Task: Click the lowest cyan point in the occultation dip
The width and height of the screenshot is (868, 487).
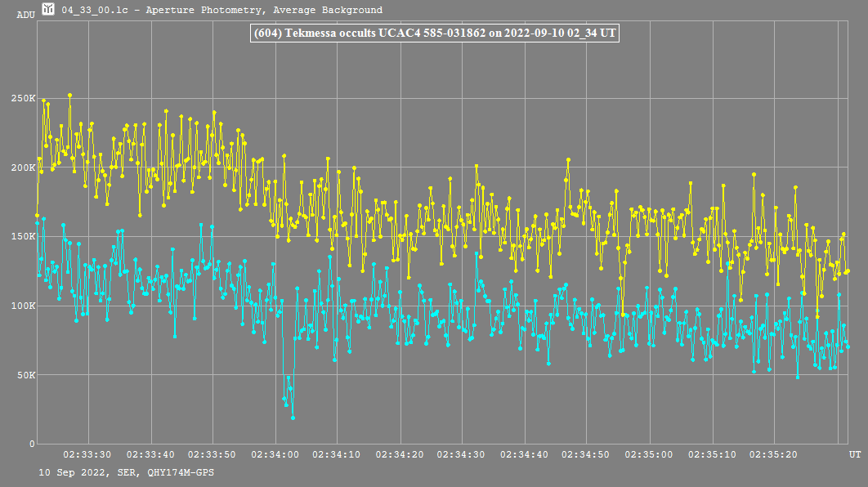Action: click(x=293, y=418)
